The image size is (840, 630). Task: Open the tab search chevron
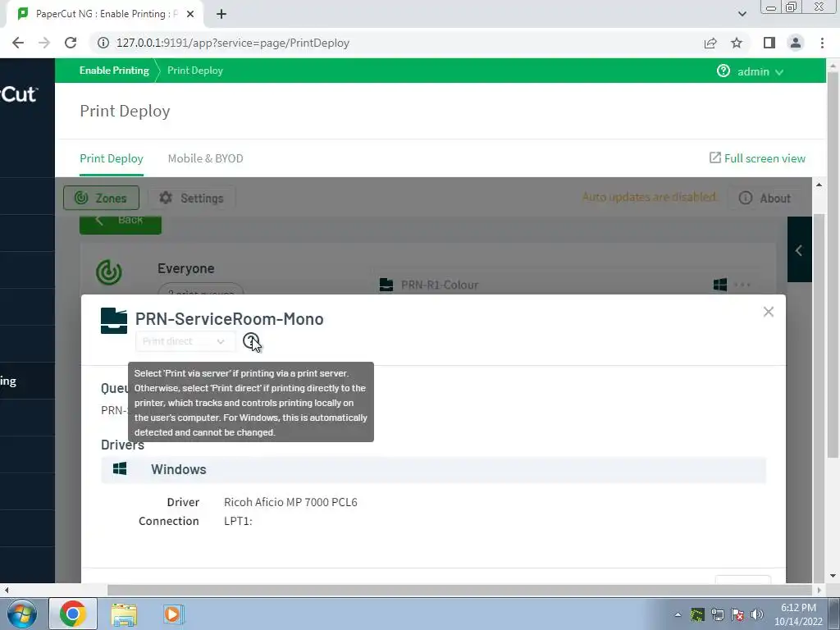click(742, 14)
